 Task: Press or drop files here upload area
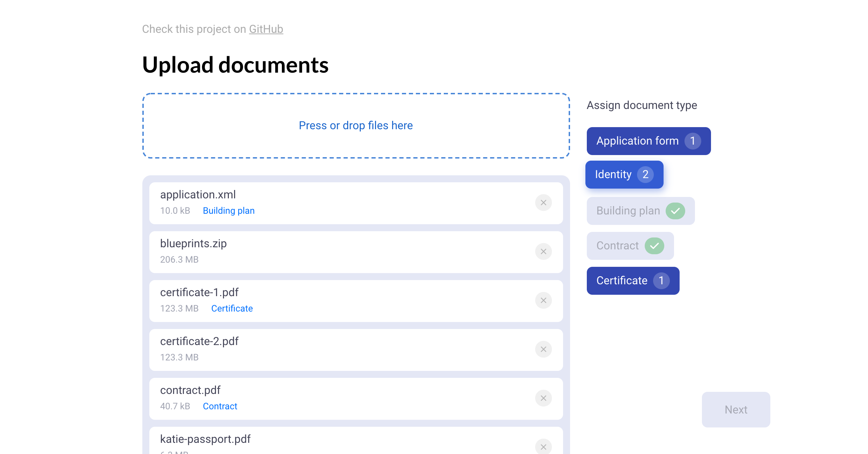[356, 125]
